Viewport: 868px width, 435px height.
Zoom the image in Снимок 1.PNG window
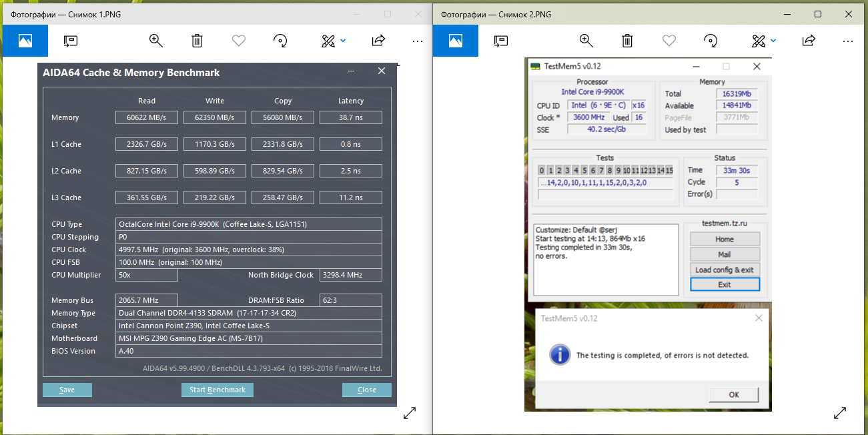tap(156, 41)
